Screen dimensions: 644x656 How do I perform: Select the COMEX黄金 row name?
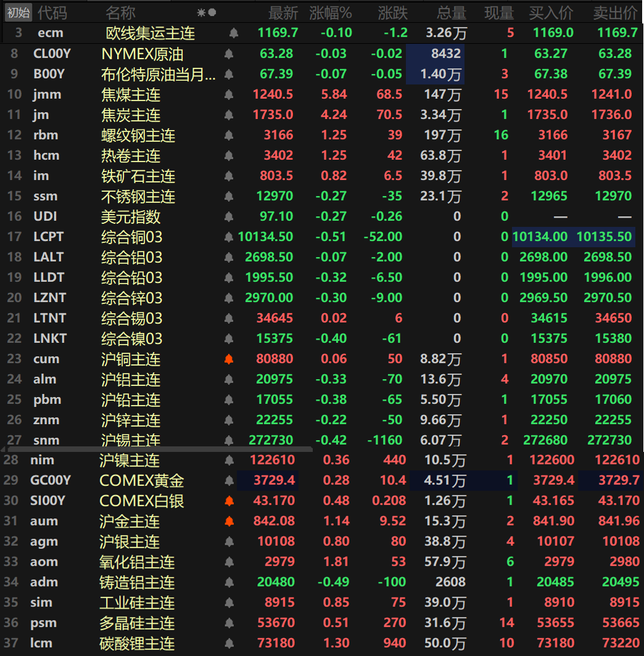[x=142, y=480]
